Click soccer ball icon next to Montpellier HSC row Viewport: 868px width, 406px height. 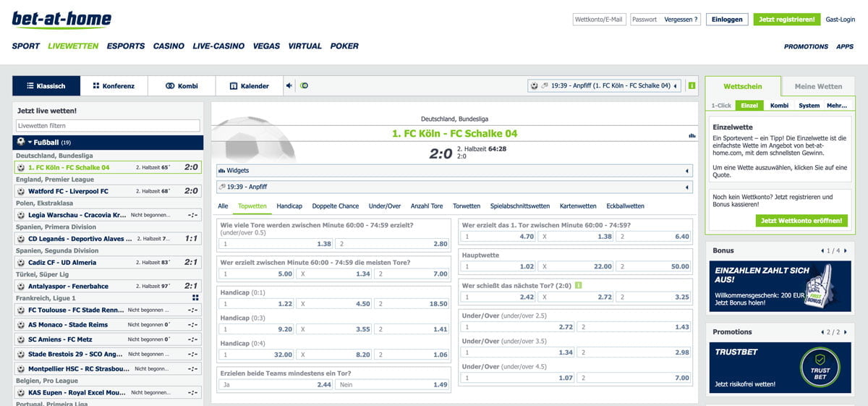click(x=21, y=369)
